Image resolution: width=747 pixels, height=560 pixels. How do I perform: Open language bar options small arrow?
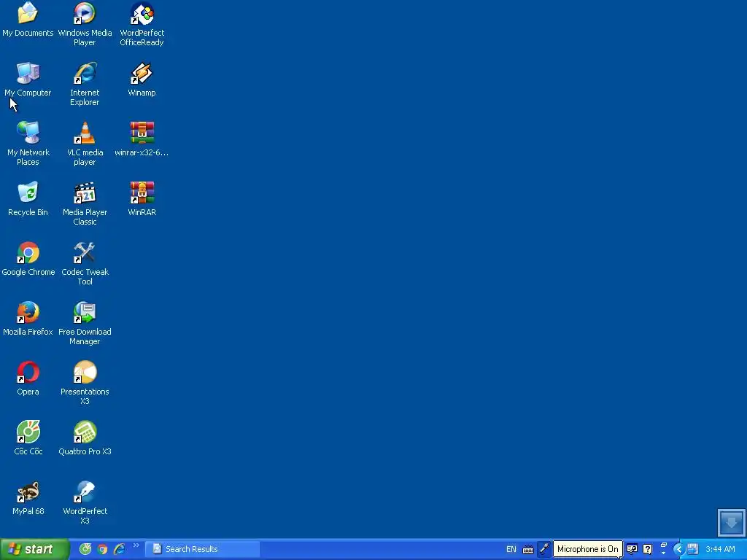(x=664, y=553)
